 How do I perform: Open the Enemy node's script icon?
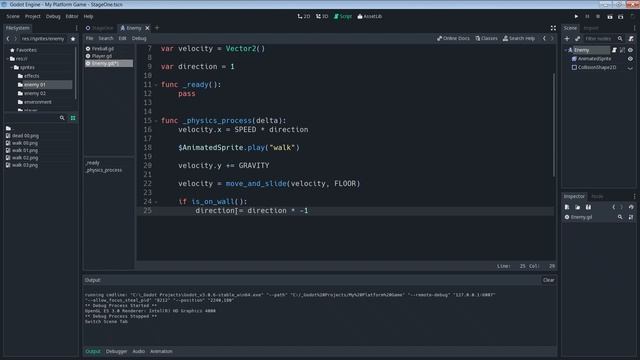tap(614, 50)
